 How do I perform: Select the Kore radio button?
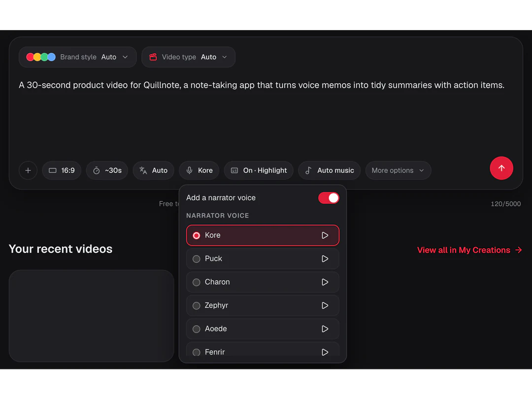coord(197,235)
